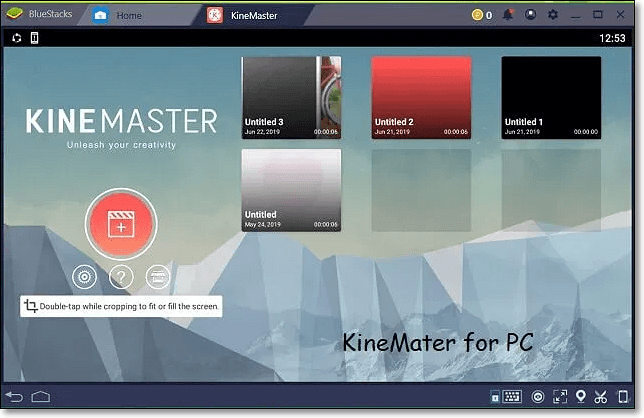The image size is (644, 418).
Task: Click the cropping tip banner
Action: click(121, 306)
